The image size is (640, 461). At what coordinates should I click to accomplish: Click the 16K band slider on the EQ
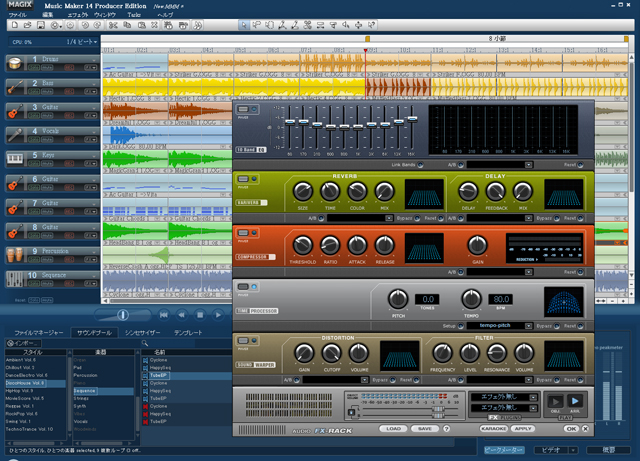(x=412, y=119)
